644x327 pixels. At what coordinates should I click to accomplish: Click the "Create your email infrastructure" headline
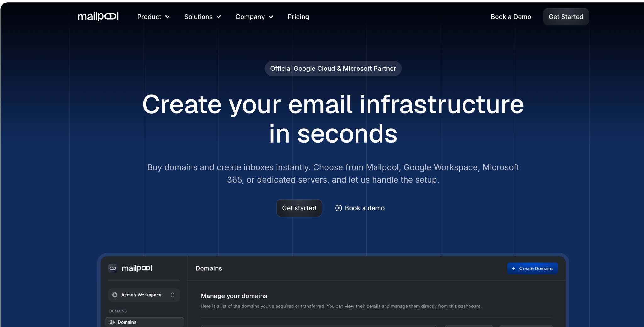coord(333,119)
